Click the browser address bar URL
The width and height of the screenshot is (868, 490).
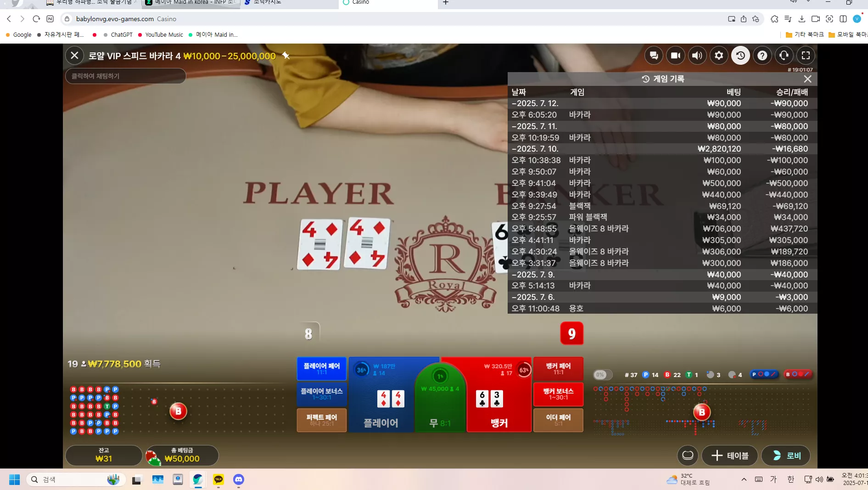pos(115,19)
